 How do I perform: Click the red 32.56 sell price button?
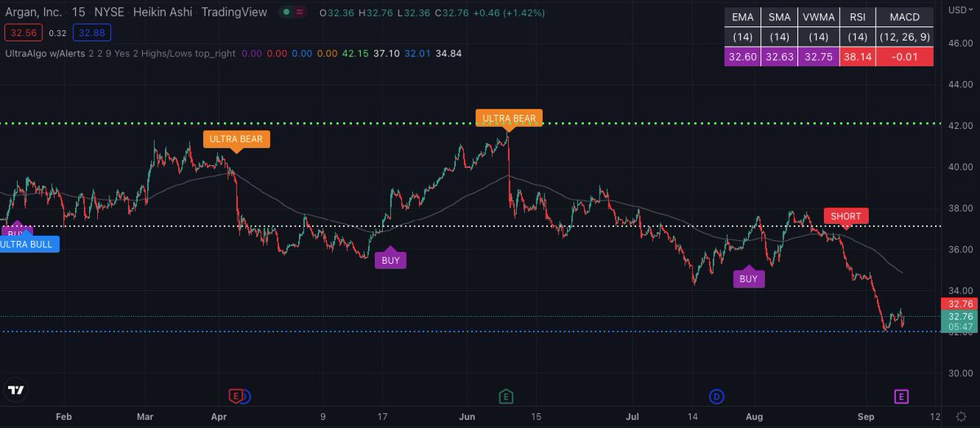24,33
